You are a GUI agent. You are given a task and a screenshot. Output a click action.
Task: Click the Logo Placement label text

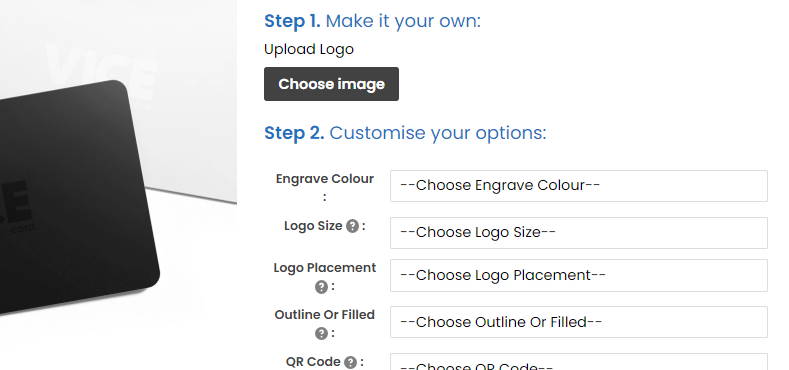(325, 268)
